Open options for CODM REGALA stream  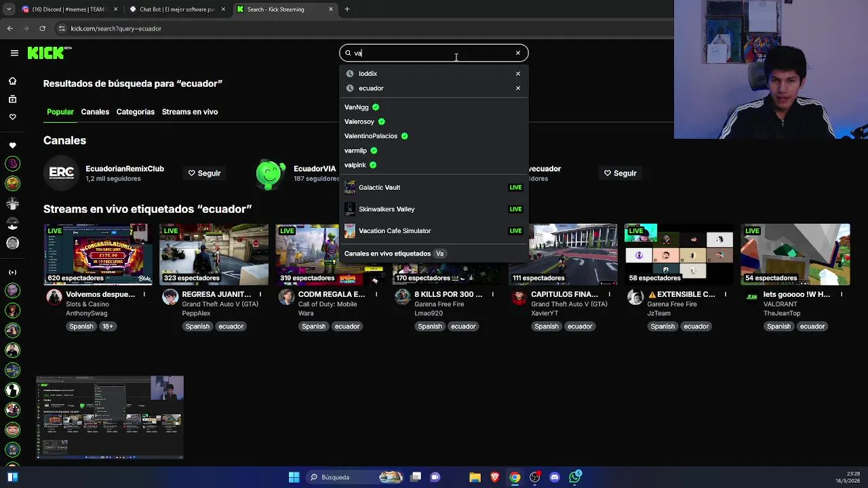376,295
